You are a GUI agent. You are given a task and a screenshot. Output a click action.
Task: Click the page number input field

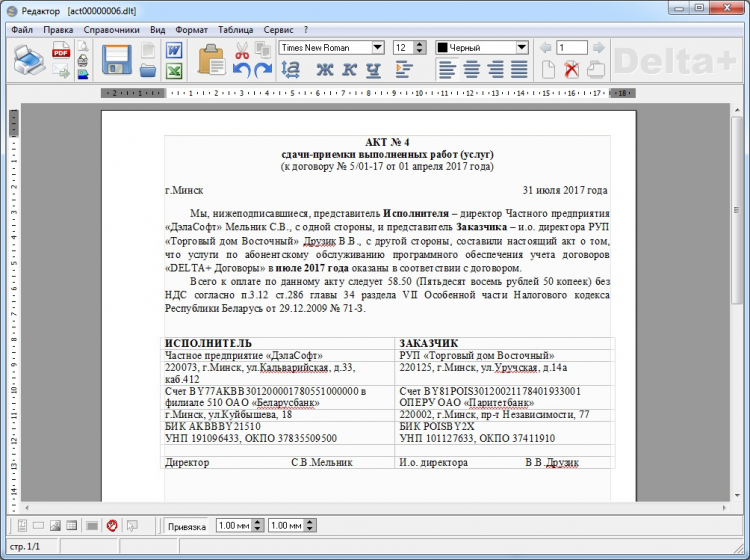tap(572, 47)
